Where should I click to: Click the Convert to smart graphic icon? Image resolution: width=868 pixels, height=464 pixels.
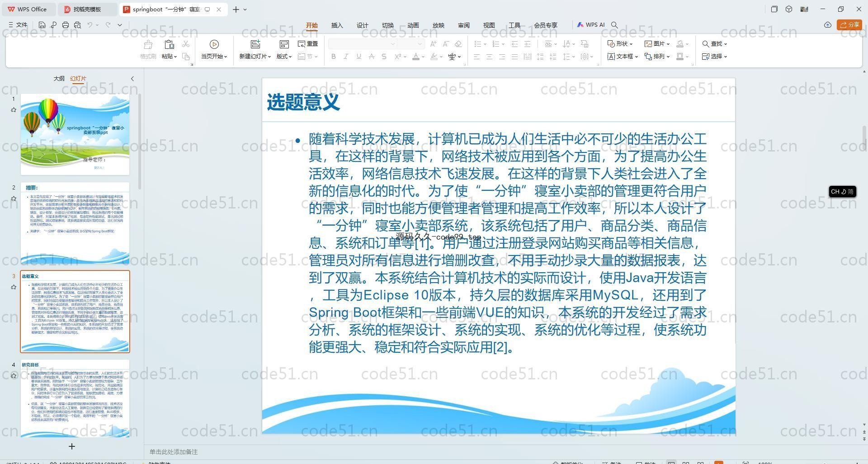click(585, 44)
